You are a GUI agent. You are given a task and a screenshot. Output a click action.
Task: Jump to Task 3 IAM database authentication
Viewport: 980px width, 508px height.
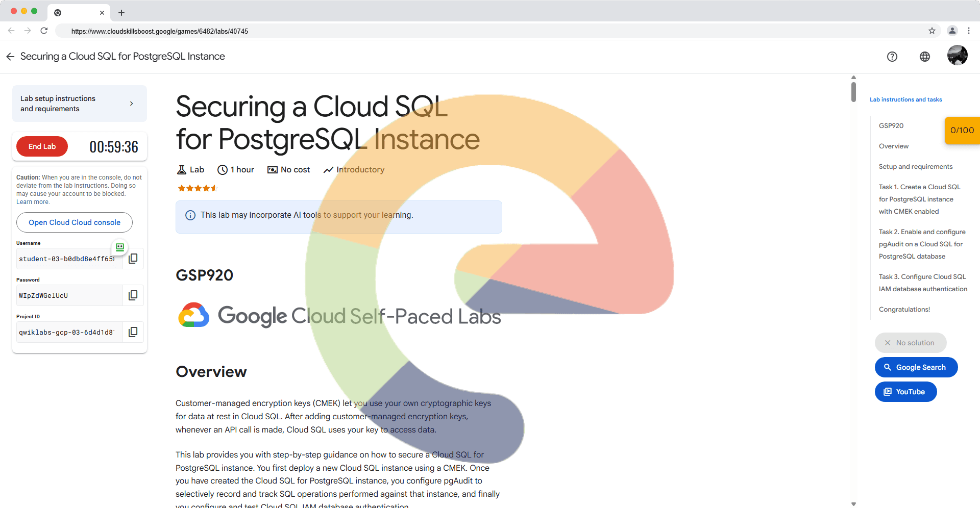(922, 283)
